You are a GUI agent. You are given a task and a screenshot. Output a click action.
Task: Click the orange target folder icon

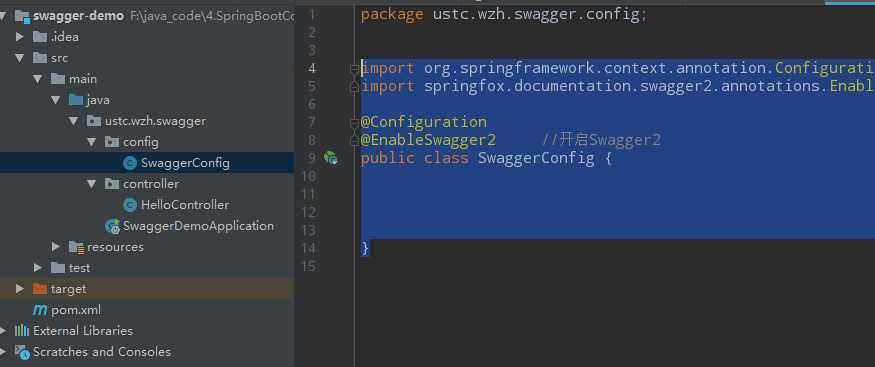pos(40,289)
